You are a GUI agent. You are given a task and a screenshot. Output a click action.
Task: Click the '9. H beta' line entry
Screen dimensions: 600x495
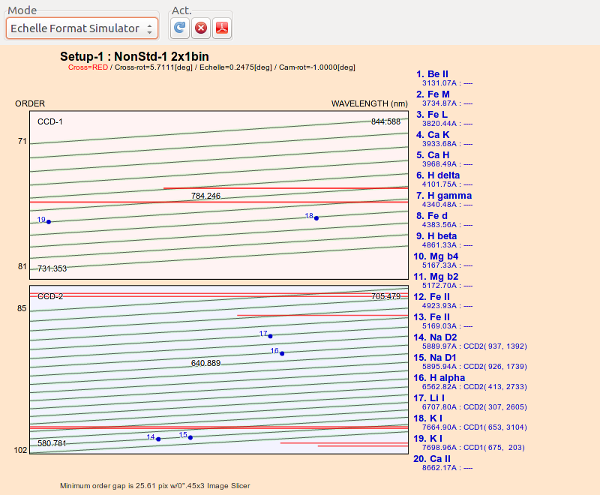pyautogui.click(x=444, y=240)
